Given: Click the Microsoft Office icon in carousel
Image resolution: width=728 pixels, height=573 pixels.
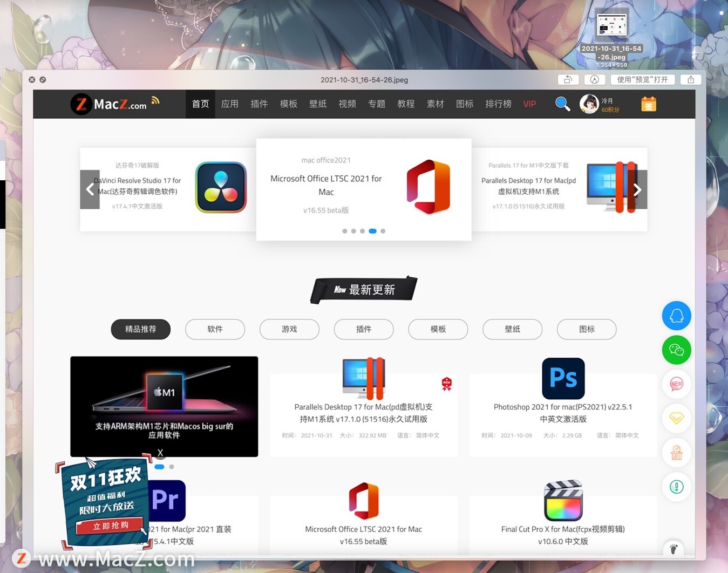Looking at the screenshot, I should coord(428,187).
